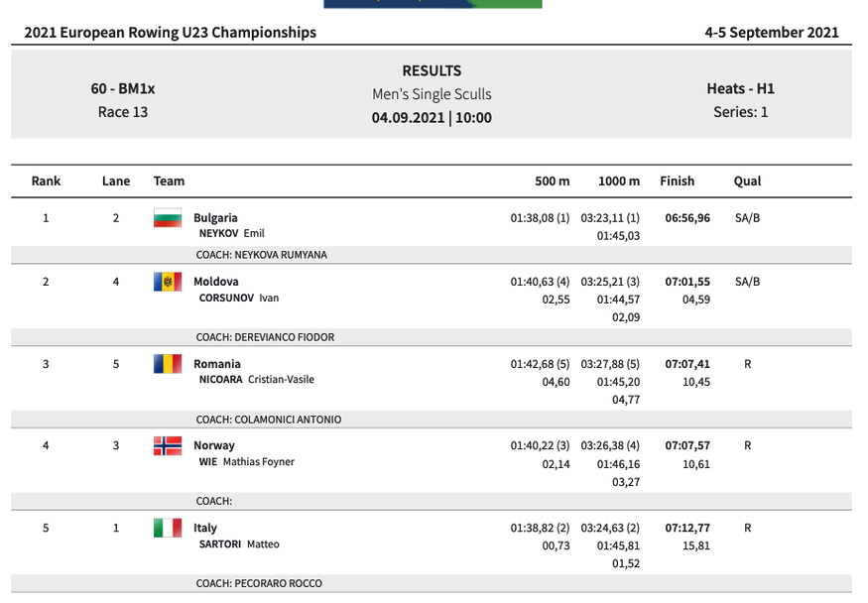868x603 pixels.
Task: Click athlete WIE Mathias Foyner
Action: pos(246,462)
